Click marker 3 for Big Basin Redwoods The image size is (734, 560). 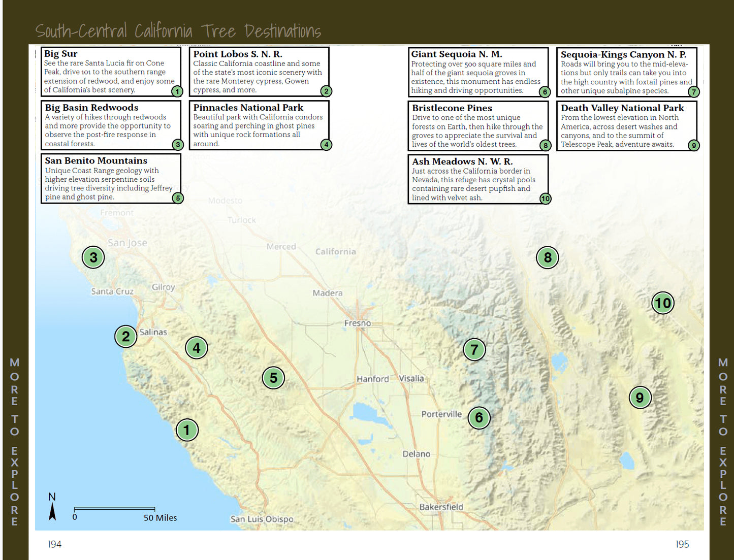(93, 257)
